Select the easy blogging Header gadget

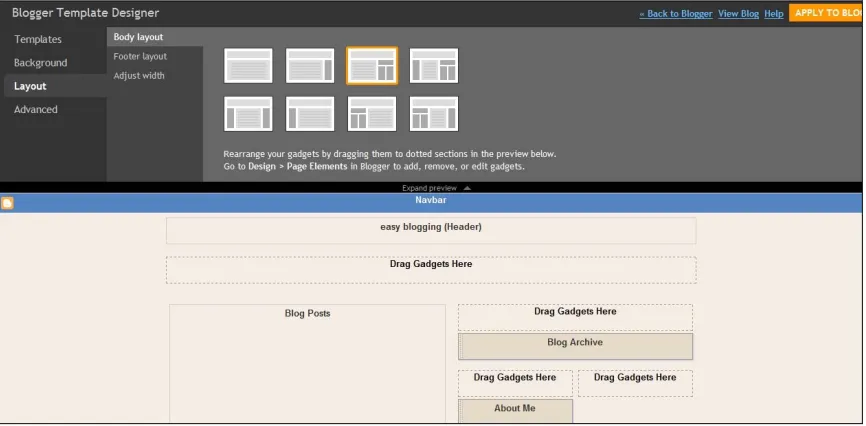431,230
